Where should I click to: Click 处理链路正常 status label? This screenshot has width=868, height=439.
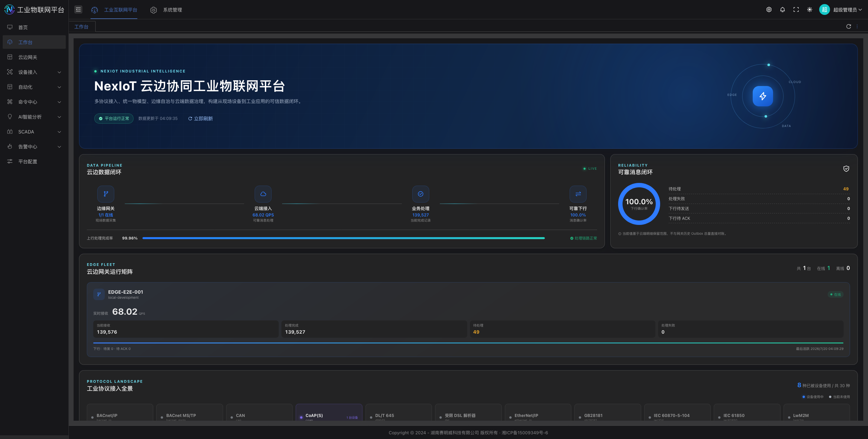pos(584,238)
